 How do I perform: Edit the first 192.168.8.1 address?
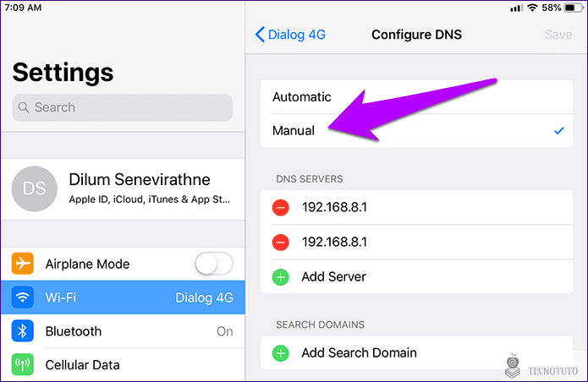tap(334, 207)
